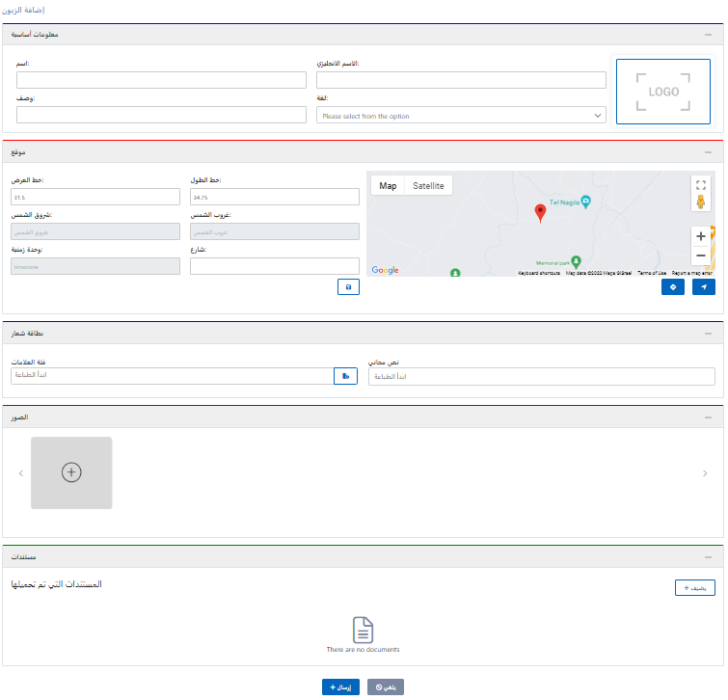Screen dimensions: 728x700
Task: Select the Map view tab
Action: (x=388, y=186)
